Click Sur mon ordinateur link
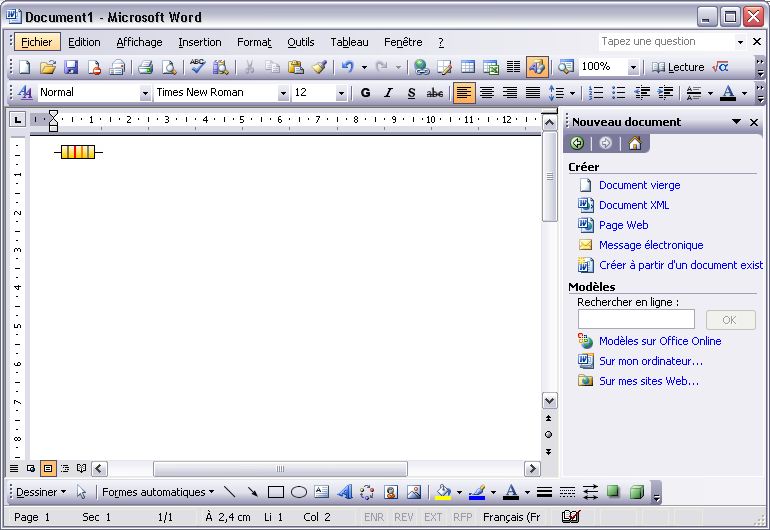This screenshot has height=530, width=770. point(651,361)
